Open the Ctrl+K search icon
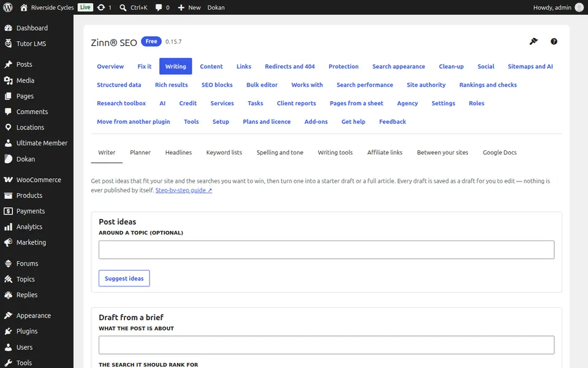The height and width of the screenshot is (368, 588). tap(123, 7)
